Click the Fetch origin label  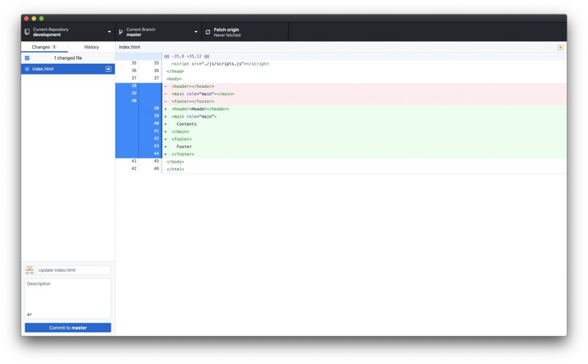click(x=226, y=30)
